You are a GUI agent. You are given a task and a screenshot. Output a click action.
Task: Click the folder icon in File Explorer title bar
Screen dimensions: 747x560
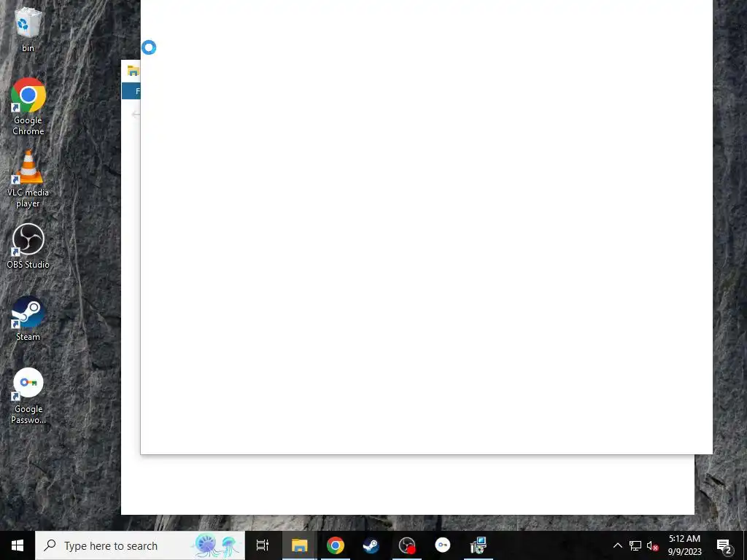click(x=133, y=71)
